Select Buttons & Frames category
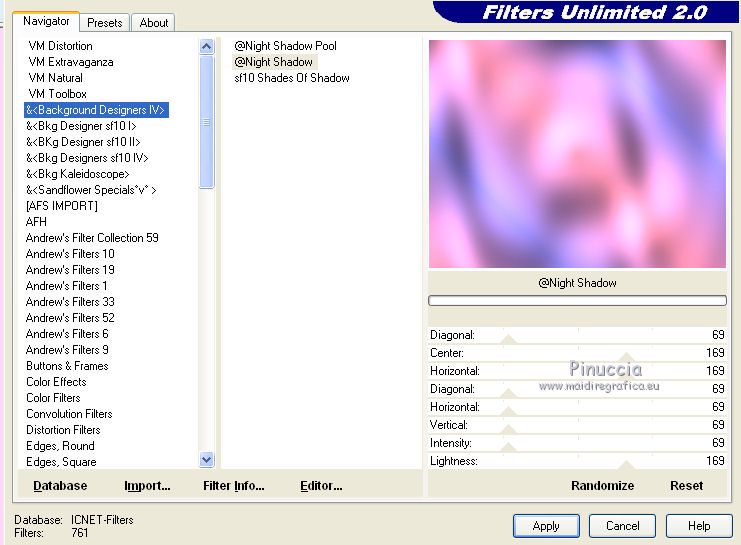Screen dimensions: 741x545 (67, 366)
